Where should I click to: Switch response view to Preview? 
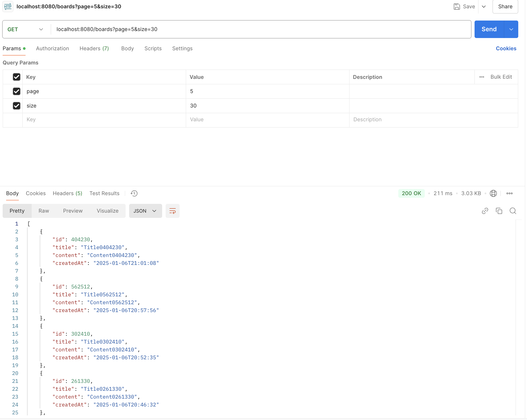click(x=73, y=211)
